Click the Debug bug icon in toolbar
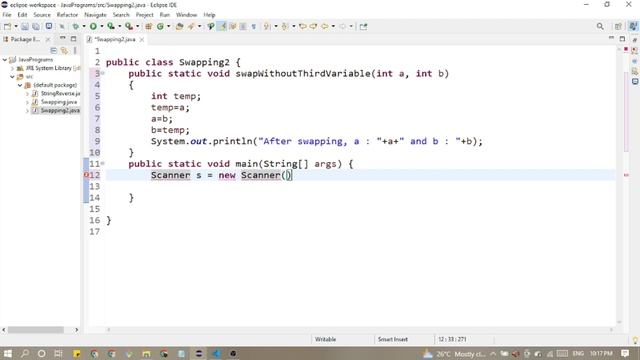The height and width of the screenshot is (360, 640). (76, 27)
